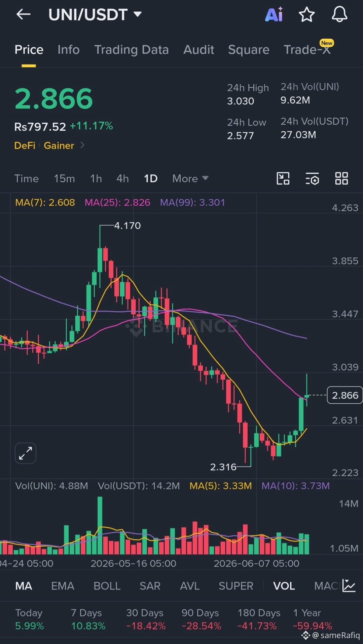The height and width of the screenshot is (644, 363).
Task: Tap the chart picture-in-picture icon
Action: 283,178
